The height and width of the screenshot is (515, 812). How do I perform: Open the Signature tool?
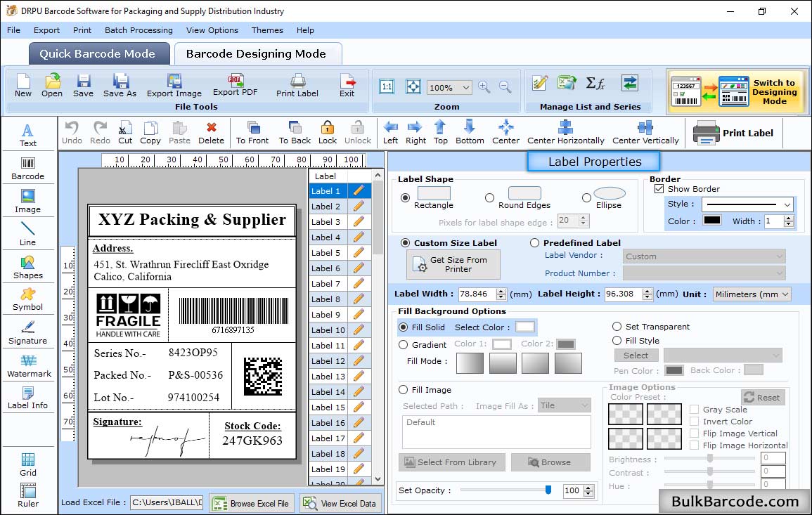pyautogui.click(x=28, y=333)
